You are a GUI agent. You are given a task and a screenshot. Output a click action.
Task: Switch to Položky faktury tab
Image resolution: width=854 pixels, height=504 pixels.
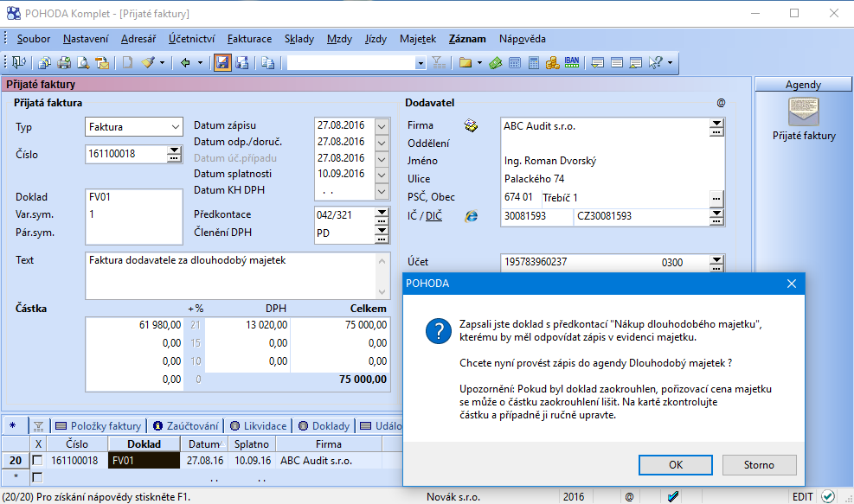click(99, 425)
